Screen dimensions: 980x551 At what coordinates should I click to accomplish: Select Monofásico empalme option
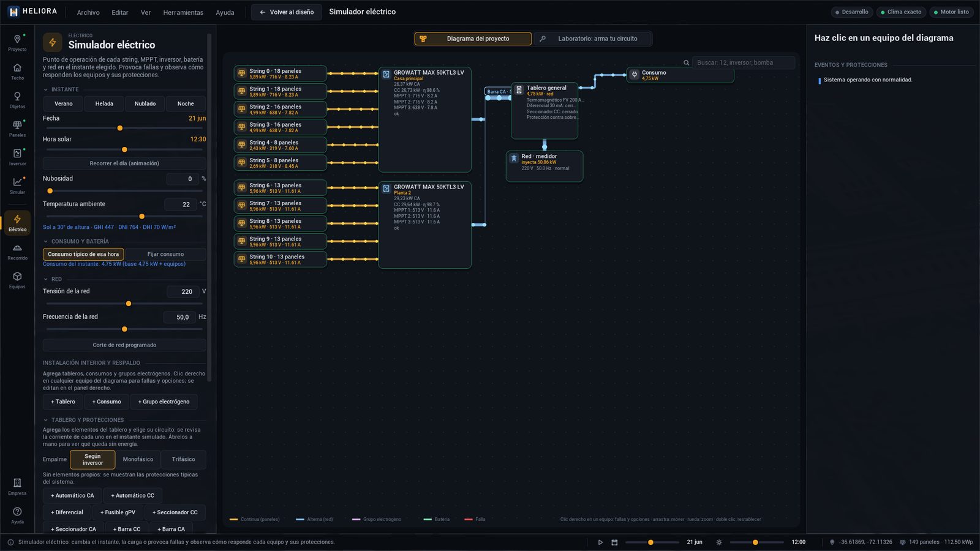138,459
